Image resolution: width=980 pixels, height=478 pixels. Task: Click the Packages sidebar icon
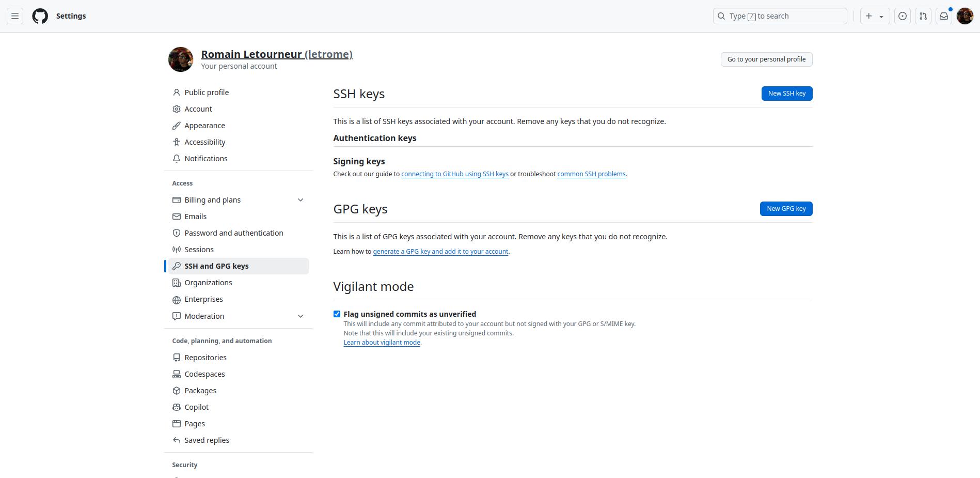click(x=177, y=390)
